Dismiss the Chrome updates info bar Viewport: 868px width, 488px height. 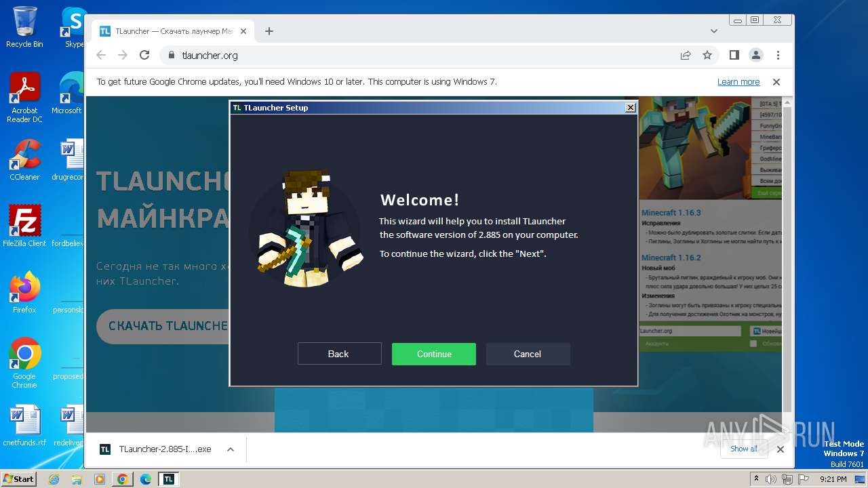[776, 81]
